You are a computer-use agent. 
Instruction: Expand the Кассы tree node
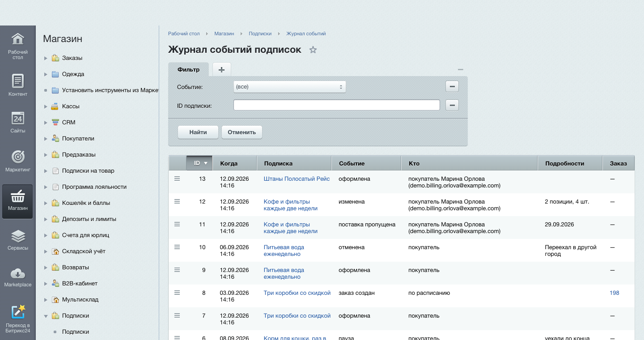pos(46,106)
